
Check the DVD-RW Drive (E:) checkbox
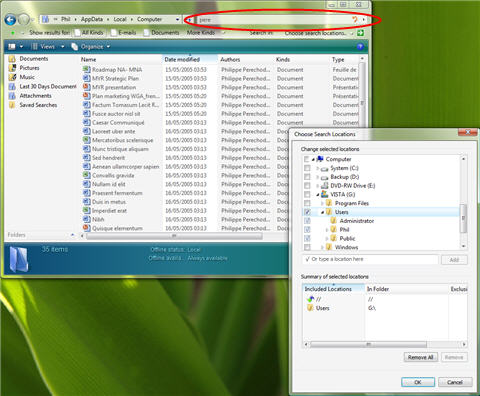tap(307, 186)
